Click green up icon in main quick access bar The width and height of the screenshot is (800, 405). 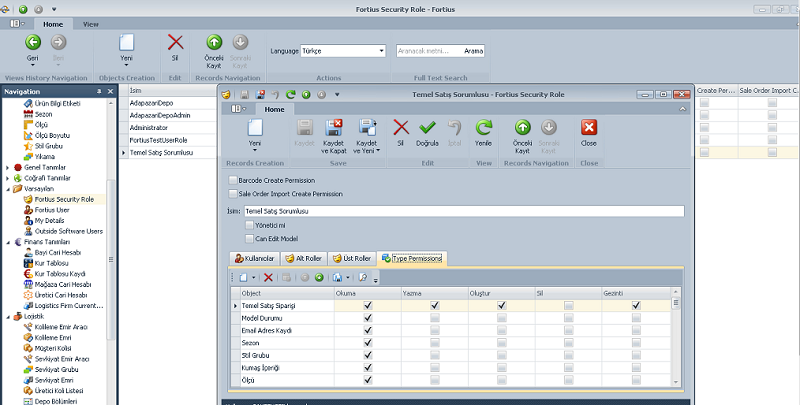pos(23,9)
